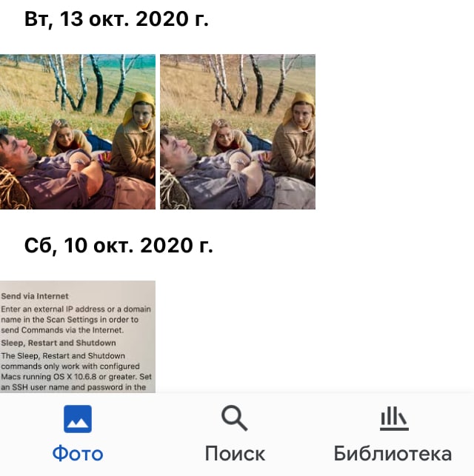Image resolution: width=474 pixels, height=476 pixels.
Task: Tap the Вт, 13 окт. 2020 г. date header
Action: (x=116, y=20)
